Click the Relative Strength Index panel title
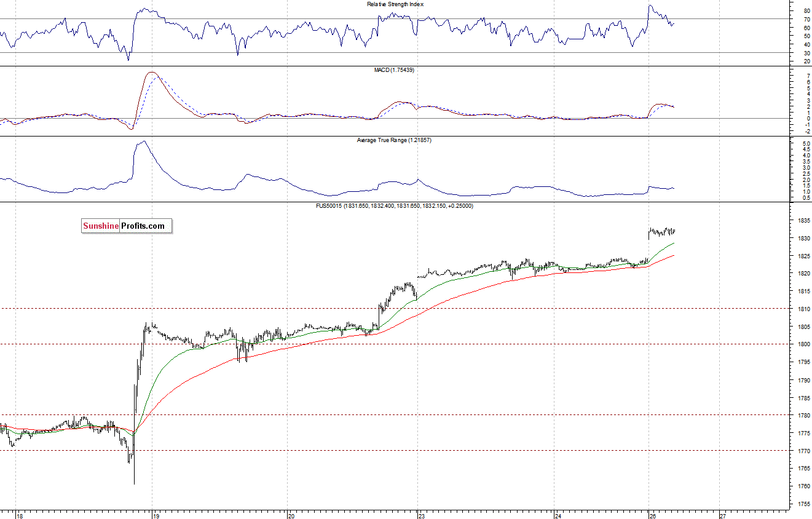This screenshot has width=812, height=519. (x=395, y=4)
